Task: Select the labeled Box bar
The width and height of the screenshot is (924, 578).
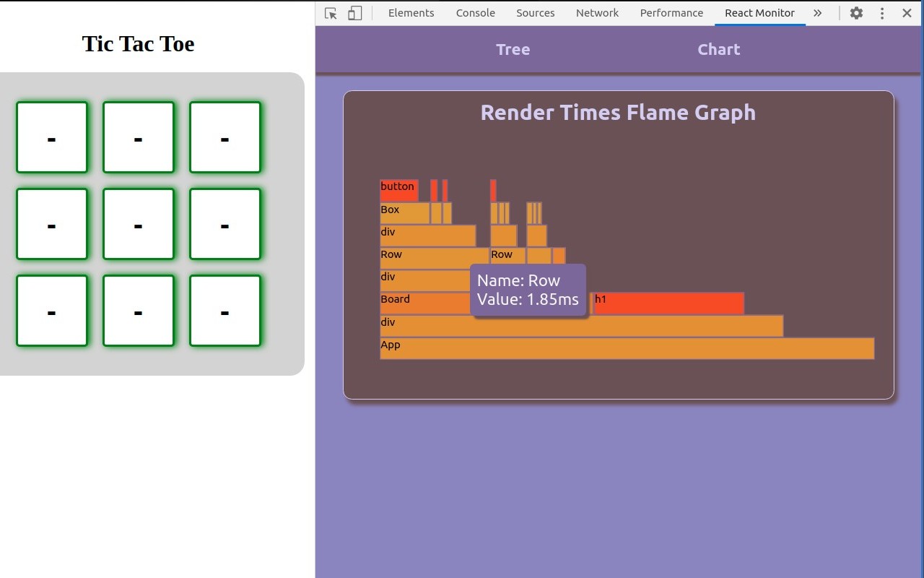Action: click(405, 213)
